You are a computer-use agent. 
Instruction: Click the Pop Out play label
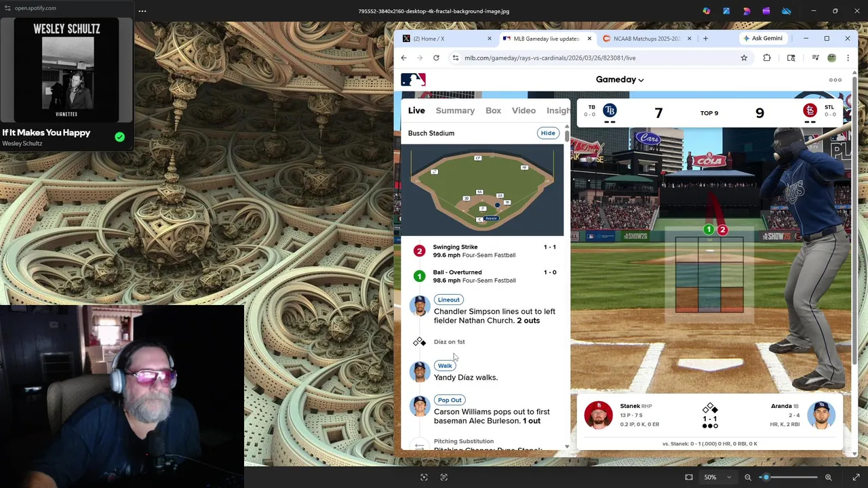pyautogui.click(x=450, y=400)
